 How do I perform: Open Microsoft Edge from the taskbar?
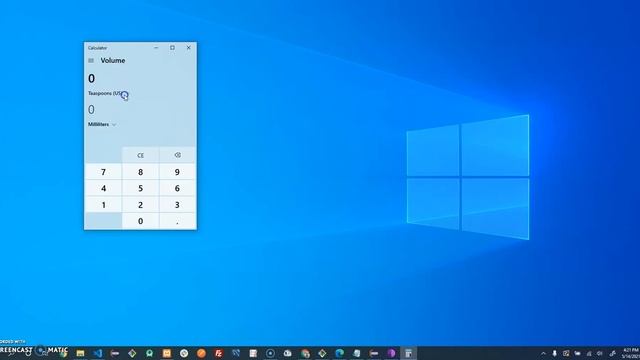[x=340, y=353]
